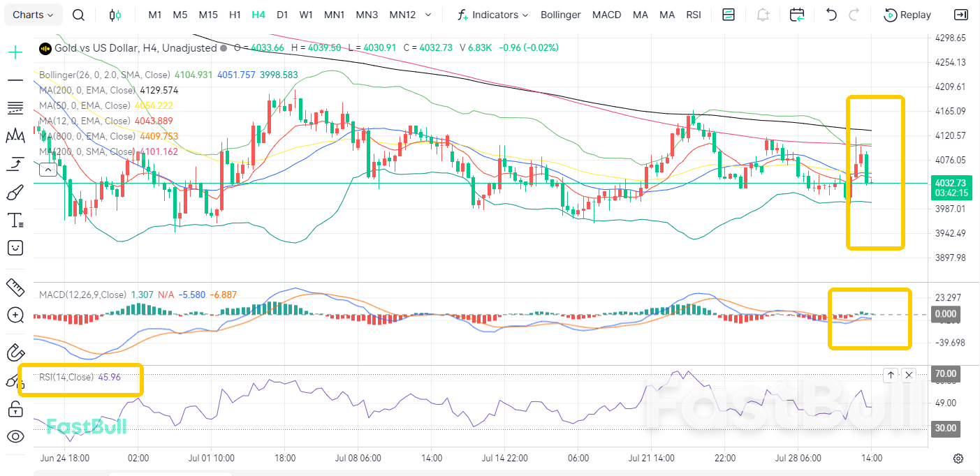Open the chart template icon
This screenshot has height=476, width=980.
pos(729,15)
